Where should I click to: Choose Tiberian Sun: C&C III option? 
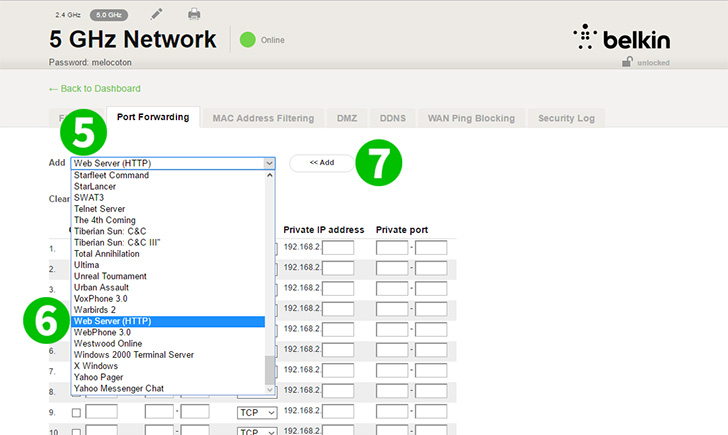(x=168, y=243)
